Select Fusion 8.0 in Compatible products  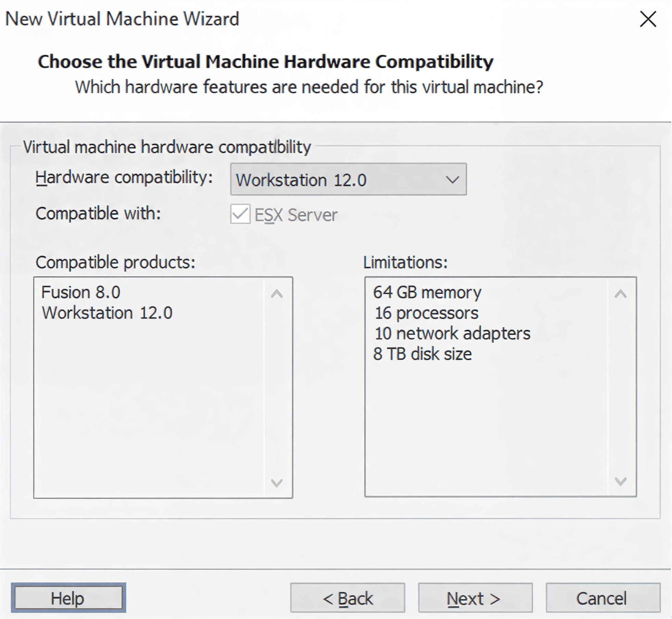pos(81,292)
